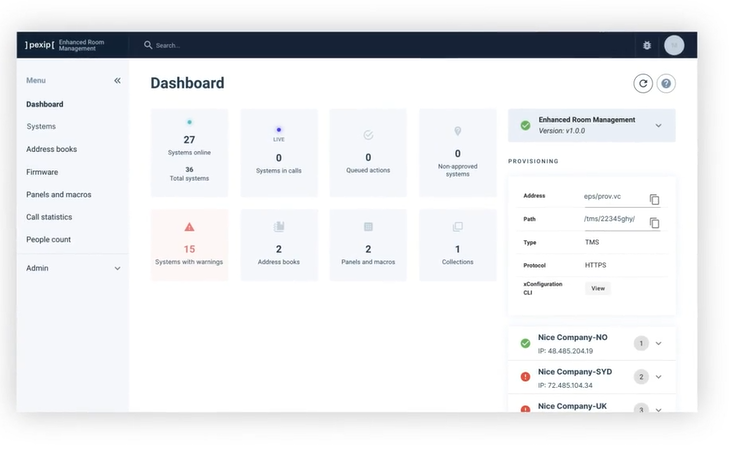736x460 pixels.
Task: Open the Panels and macros count card
Action: 368,245
